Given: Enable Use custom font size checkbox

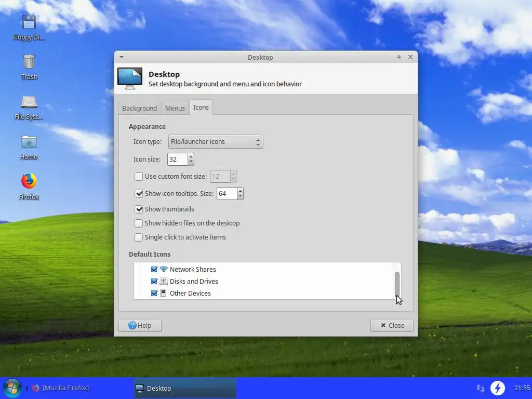Looking at the screenshot, I should click(138, 177).
